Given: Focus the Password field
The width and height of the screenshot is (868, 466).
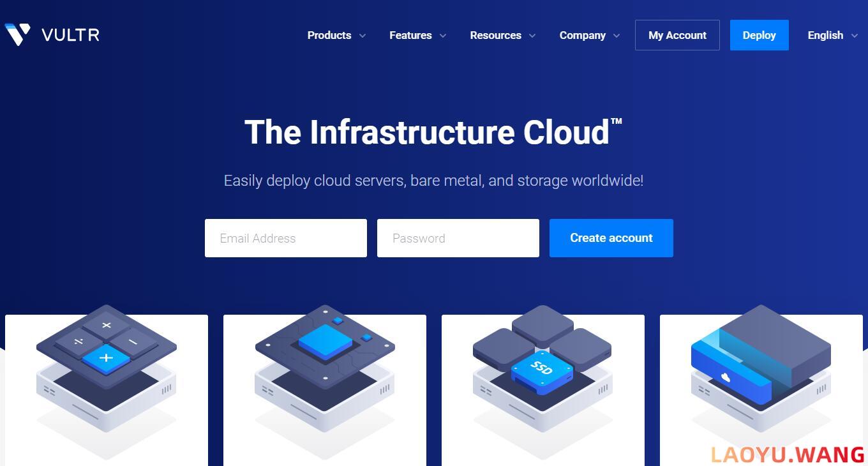Looking at the screenshot, I should [x=458, y=238].
